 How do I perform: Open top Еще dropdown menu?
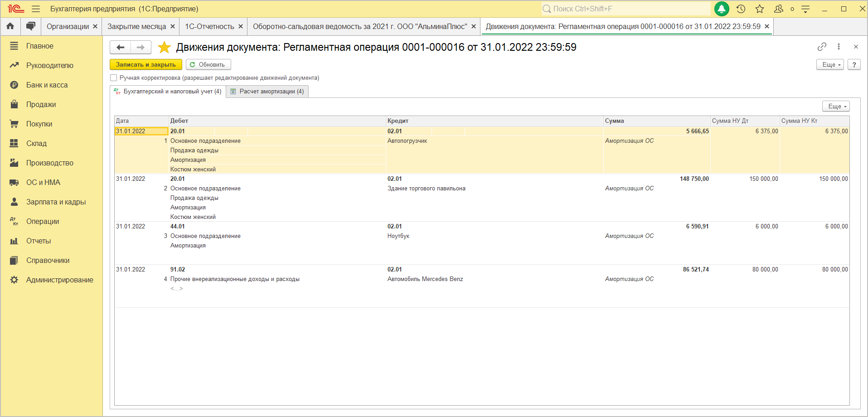click(x=830, y=65)
